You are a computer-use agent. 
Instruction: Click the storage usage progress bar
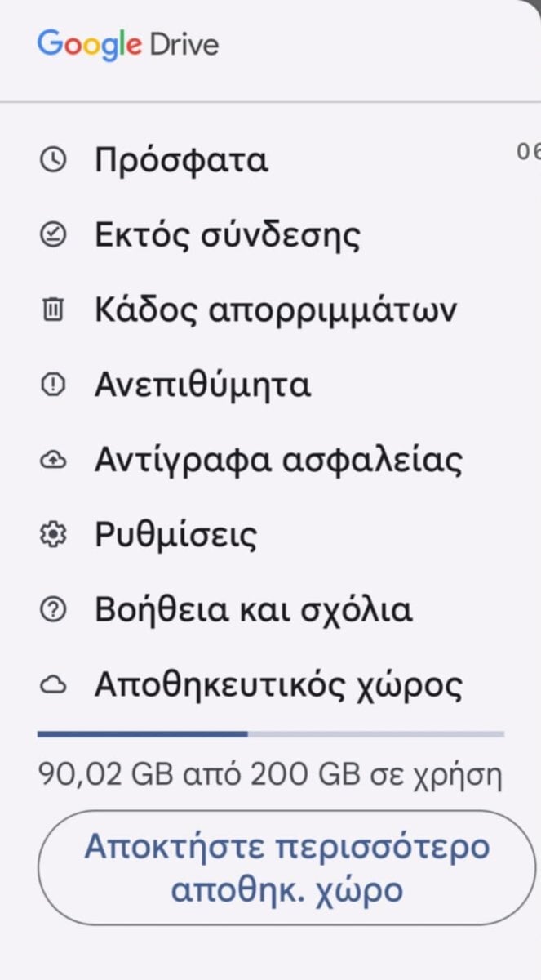coord(270,734)
